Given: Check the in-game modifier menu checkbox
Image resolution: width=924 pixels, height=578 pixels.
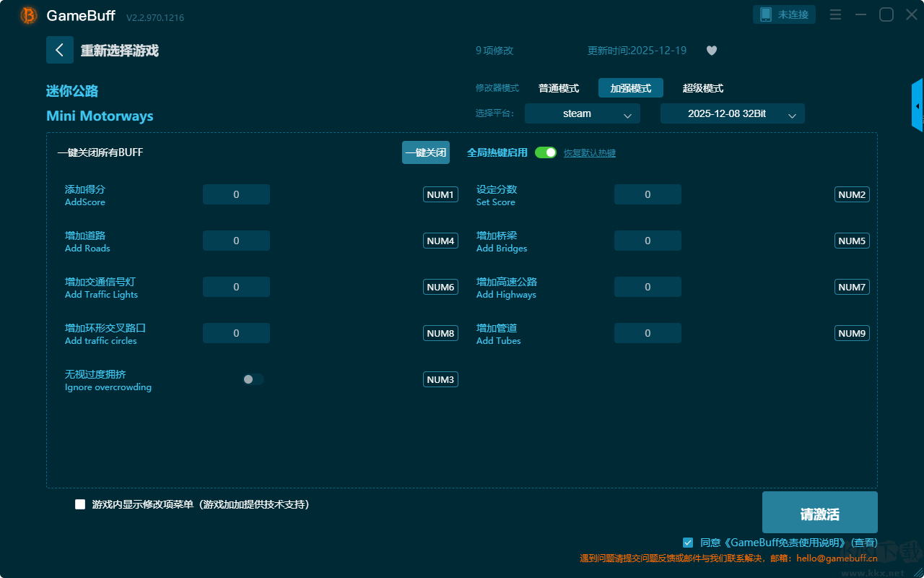Looking at the screenshot, I should tap(80, 504).
